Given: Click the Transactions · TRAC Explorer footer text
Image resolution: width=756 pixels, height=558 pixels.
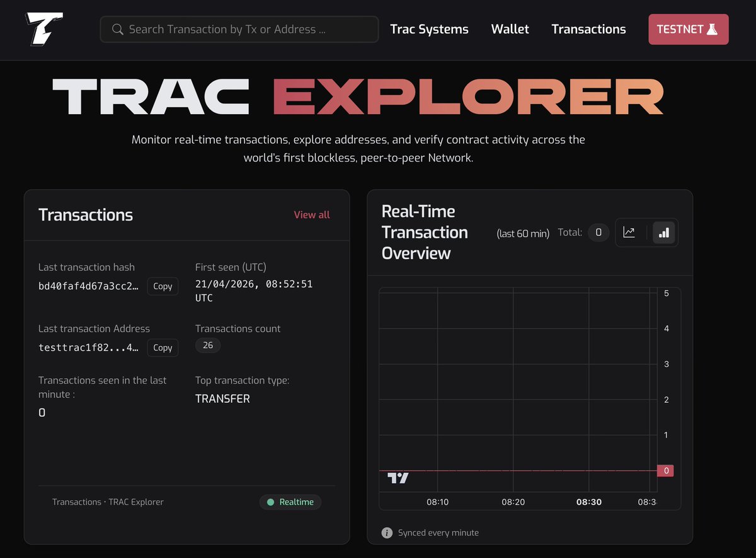Looking at the screenshot, I should point(108,502).
